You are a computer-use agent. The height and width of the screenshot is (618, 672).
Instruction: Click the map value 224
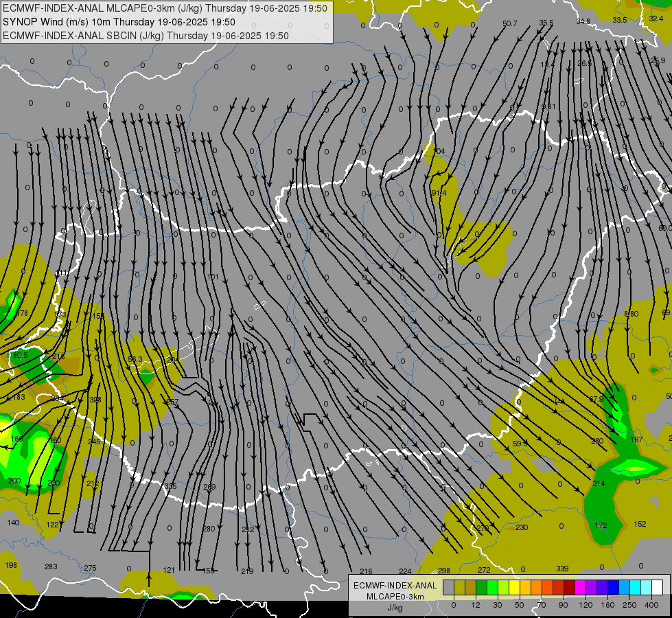click(x=405, y=571)
